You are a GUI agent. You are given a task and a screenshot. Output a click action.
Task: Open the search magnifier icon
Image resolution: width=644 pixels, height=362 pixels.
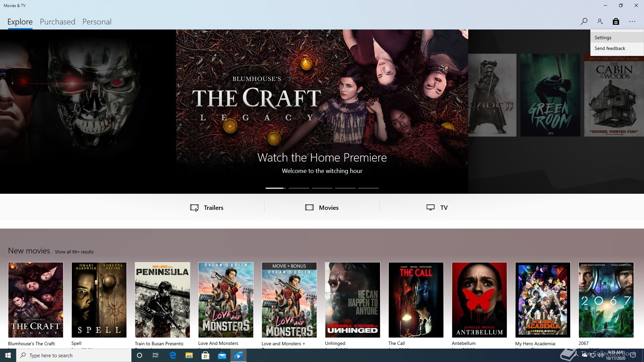[584, 21]
